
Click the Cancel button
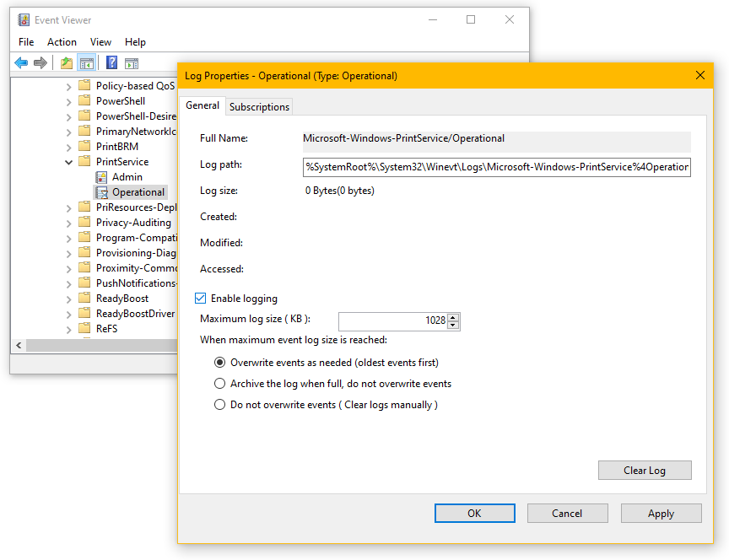click(x=567, y=513)
